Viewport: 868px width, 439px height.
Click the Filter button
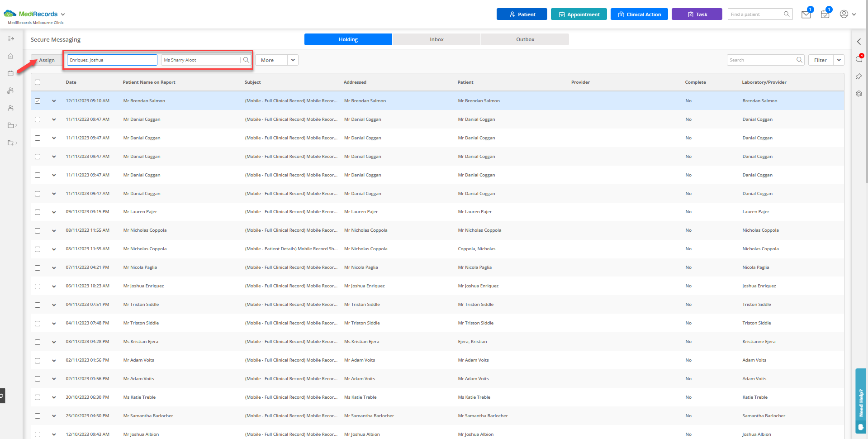pyautogui.click(x=821, y=60)
